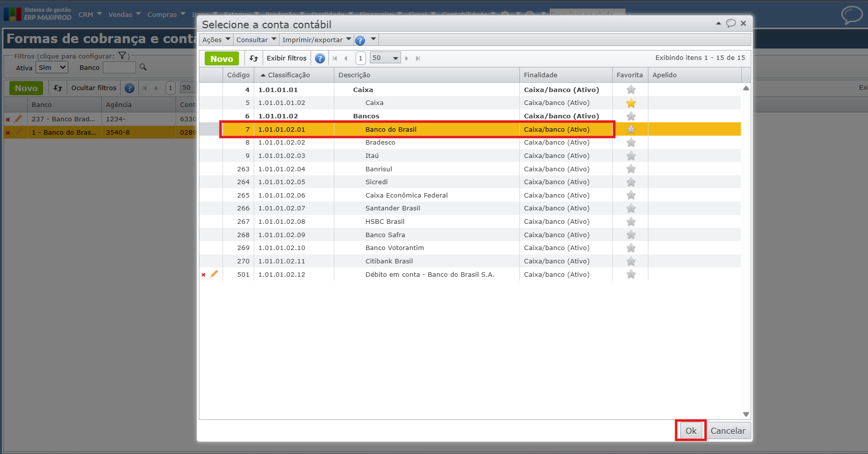Click the magnifier search icon beside Banco field

(x=143, y=67)
